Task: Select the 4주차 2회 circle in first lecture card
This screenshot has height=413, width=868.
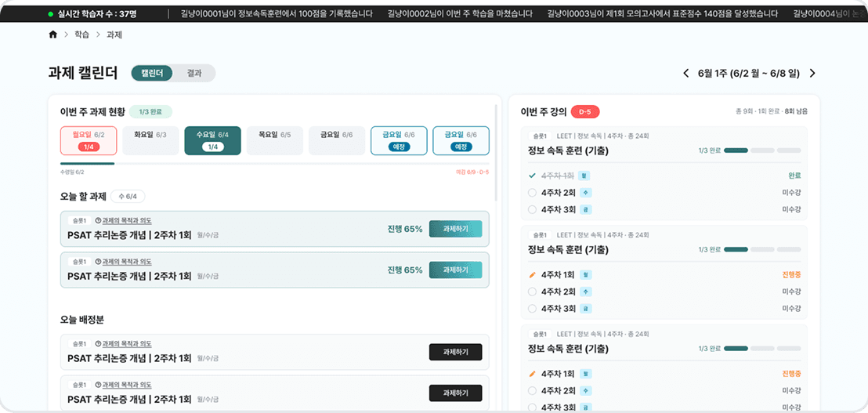Action: (533, 193)
